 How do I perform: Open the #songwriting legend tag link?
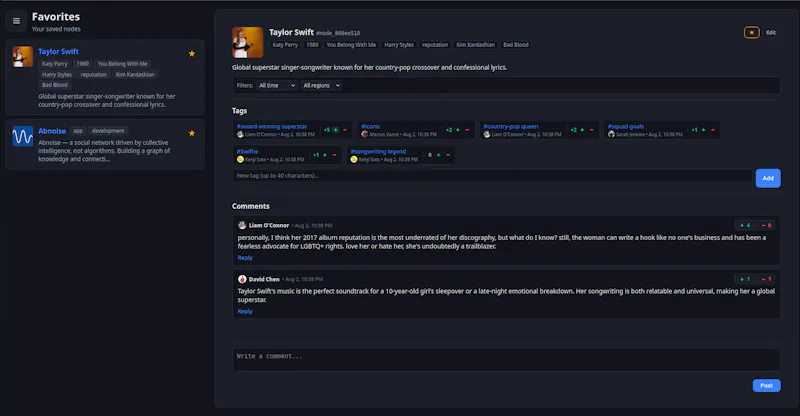point(378,152)
